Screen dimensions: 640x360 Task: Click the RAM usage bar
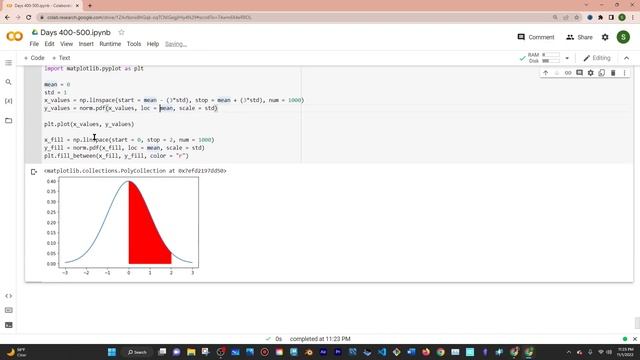tap(551, 55)
